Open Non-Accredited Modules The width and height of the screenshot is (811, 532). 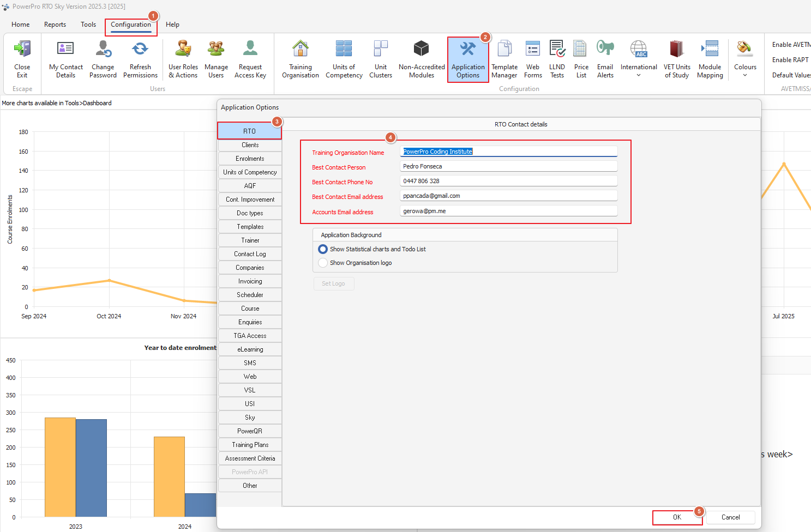422,59
